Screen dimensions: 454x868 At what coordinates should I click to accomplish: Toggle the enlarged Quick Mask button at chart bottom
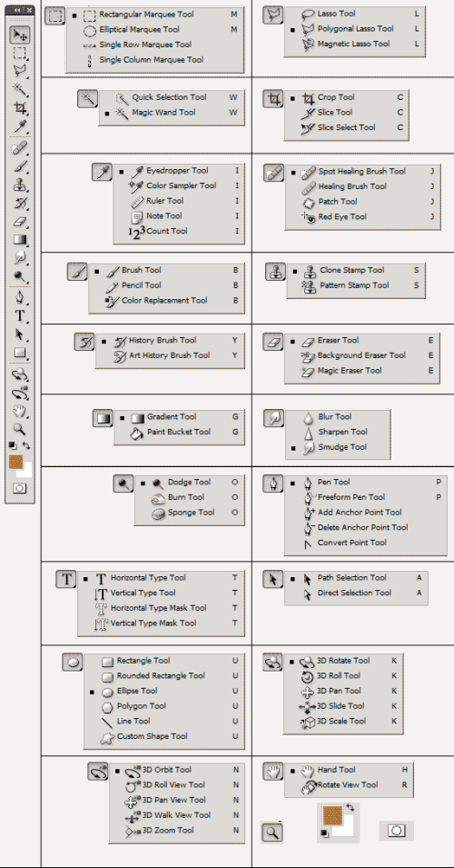(x=397, y=831)
